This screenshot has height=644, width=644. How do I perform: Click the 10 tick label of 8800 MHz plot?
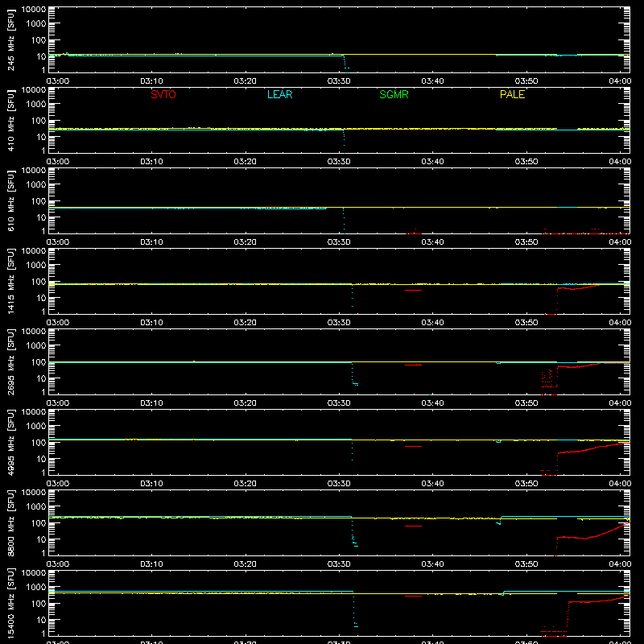41,539
